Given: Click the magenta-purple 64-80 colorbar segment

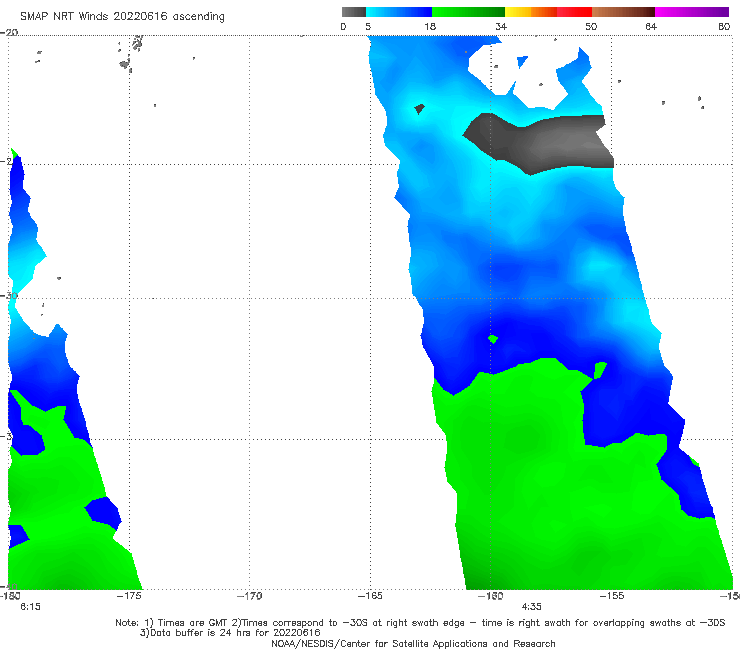Looking at the screenshot, I should click(692, 12).
